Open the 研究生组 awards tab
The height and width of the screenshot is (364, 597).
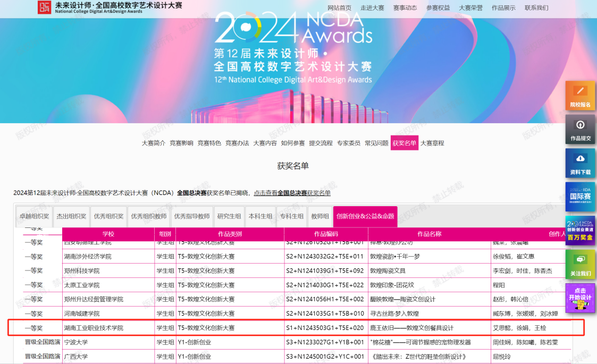coord(229,216)
